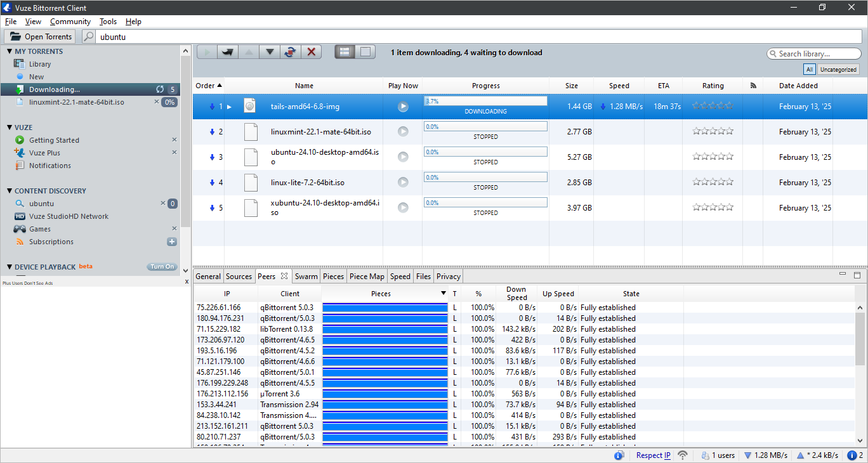Minimize the bottom details panel
This screenshot has height=463, width=868.
click(843, 275)
